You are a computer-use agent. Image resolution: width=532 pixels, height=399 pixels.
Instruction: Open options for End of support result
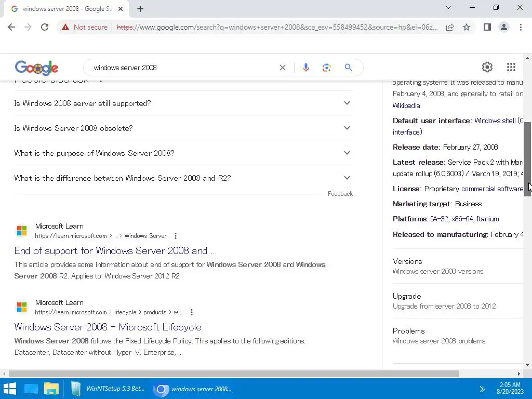tap(176, 236)
